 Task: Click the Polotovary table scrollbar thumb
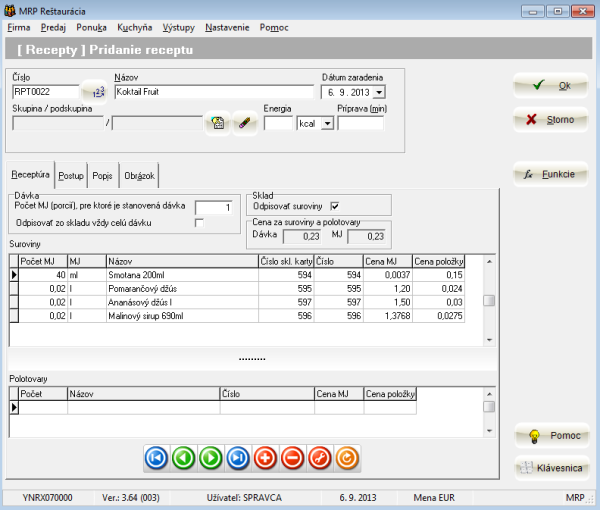tap(489, 406)
